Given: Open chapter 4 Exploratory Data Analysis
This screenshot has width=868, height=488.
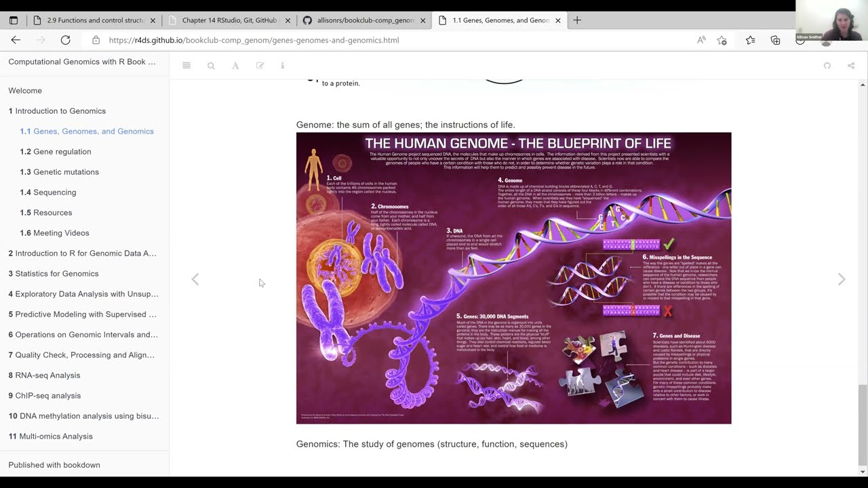Looking at the screenshot, I should tap(83, 294).
